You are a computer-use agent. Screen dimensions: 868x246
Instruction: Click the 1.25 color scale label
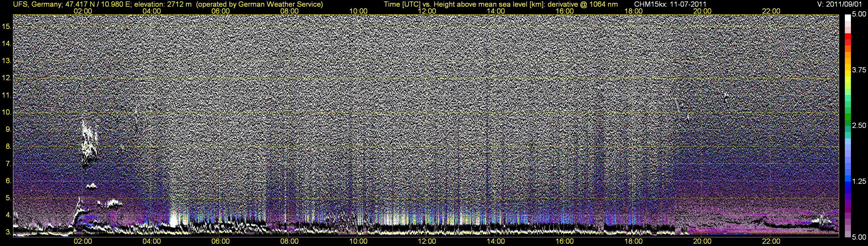859,181
